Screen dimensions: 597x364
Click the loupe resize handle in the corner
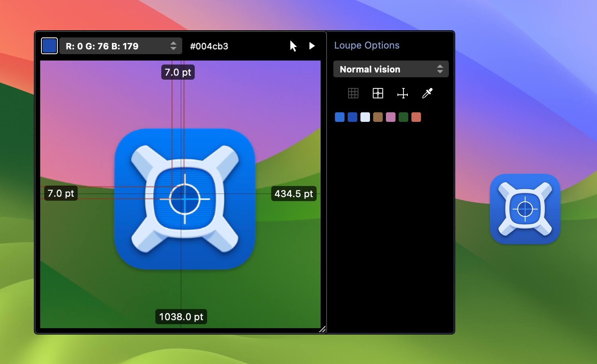pyautogui.click(x=322, y=329)
